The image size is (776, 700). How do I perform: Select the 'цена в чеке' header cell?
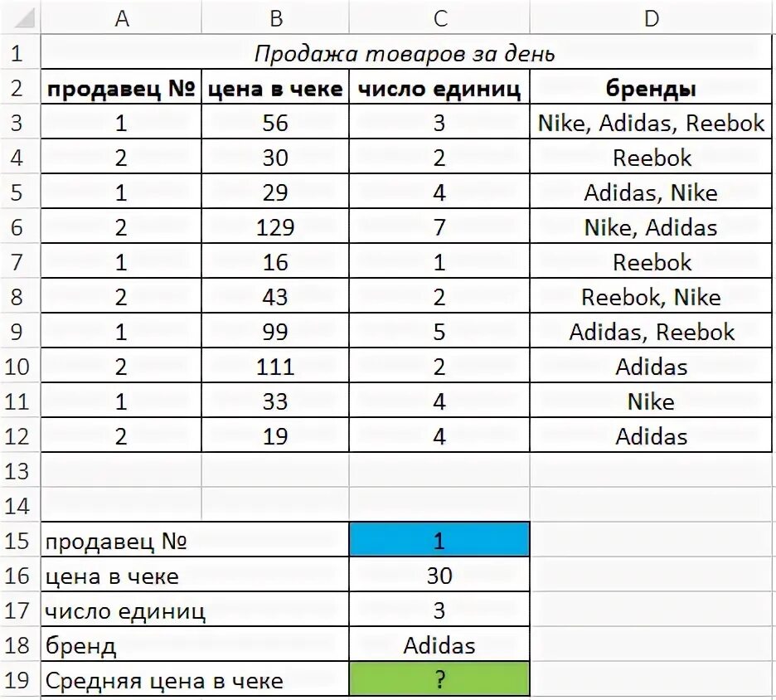point(275,87)
